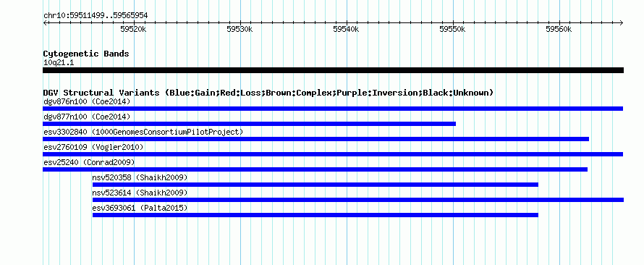The width and height of the screenshot is (644, 265).
Task: Open the dgv876n100 (Coe2014) variant label
Action: tap(87, 101)
